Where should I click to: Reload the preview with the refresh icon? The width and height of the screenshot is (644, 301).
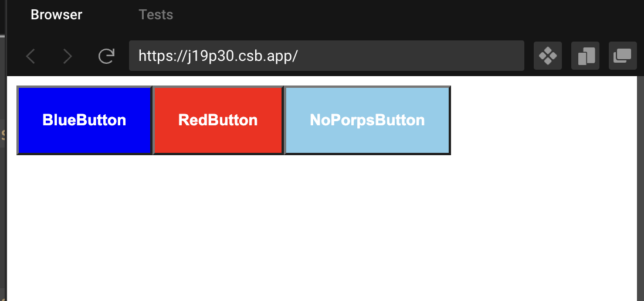coord(106,56)
